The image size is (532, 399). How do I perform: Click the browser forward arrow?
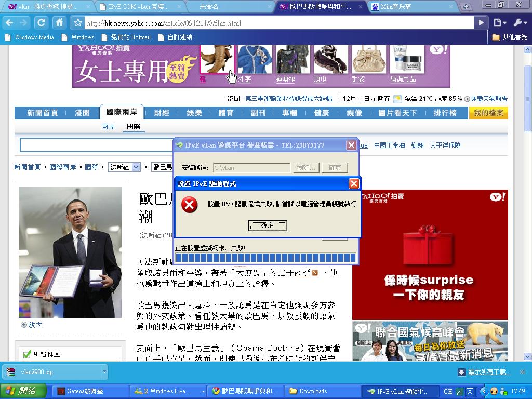pos(24,23)
